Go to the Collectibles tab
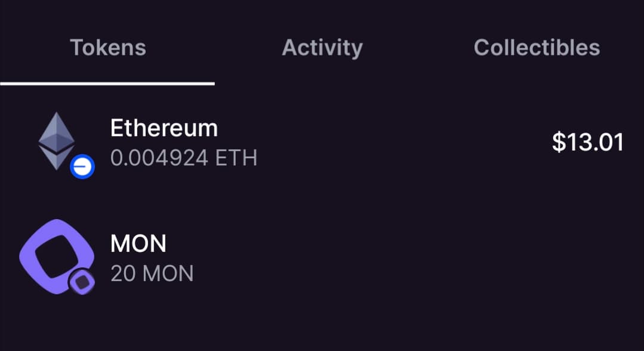The height and width of the screenshot is (351, 644). [537, 48]
